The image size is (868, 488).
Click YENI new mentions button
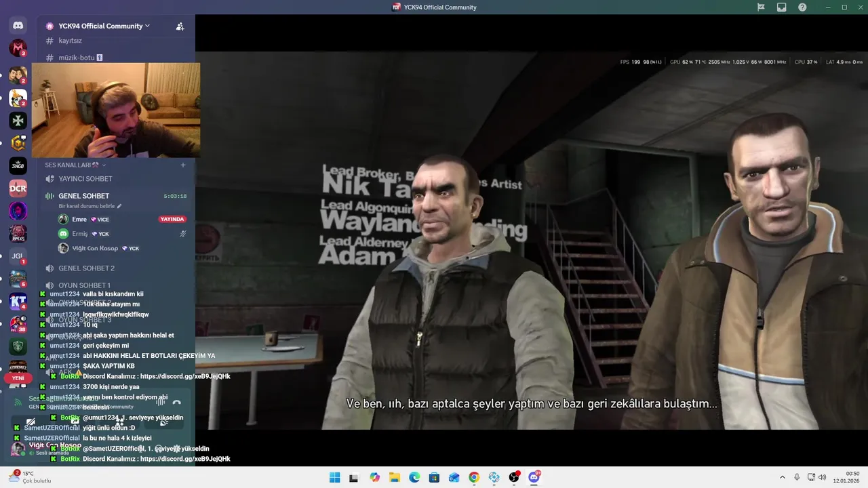[18, 378]
